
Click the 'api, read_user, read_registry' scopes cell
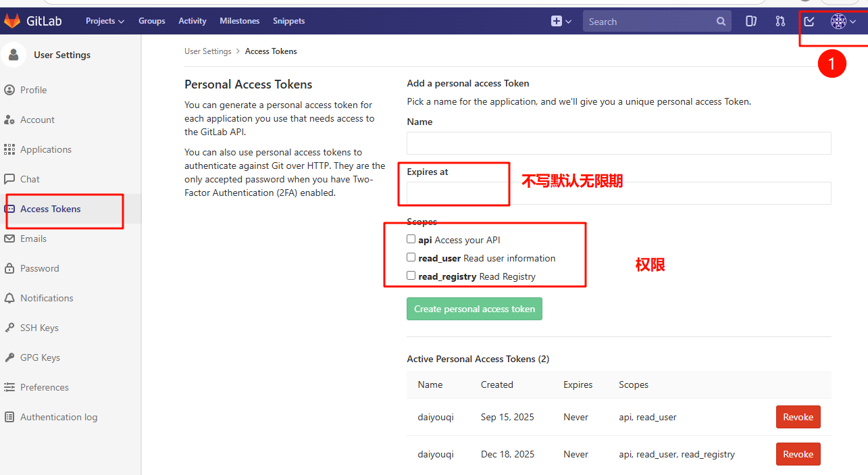point(677,454)
